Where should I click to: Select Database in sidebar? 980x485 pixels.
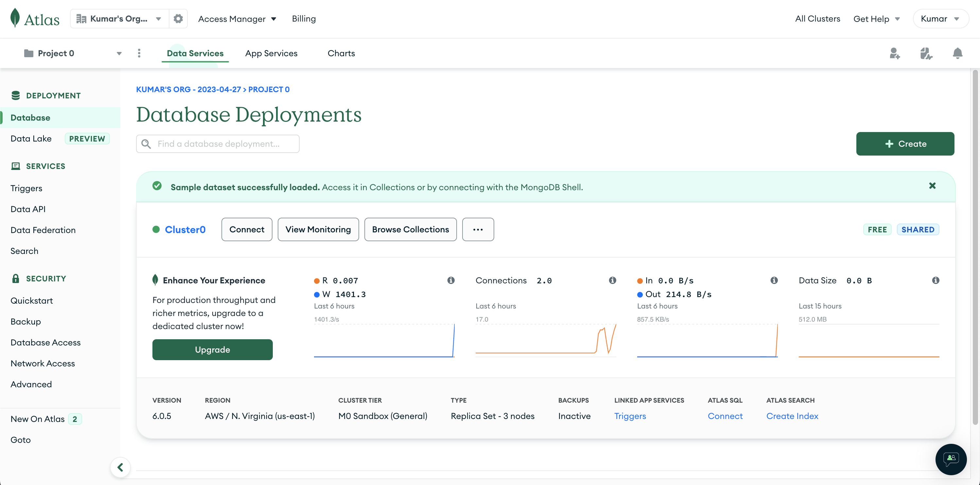click(60, 117)
